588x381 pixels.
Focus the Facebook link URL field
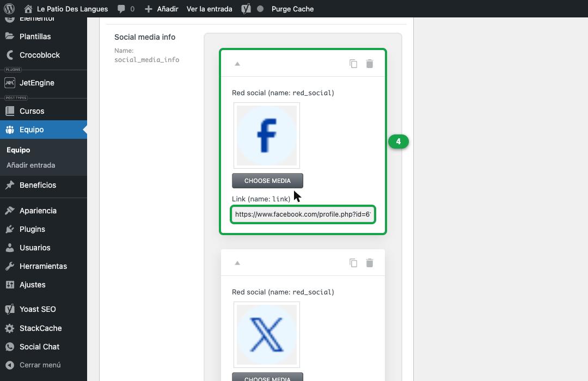coord(303,214)
